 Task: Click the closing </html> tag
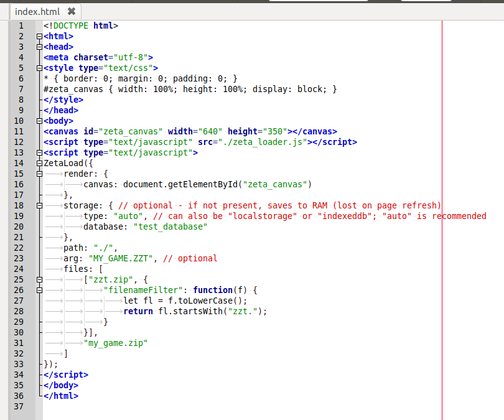click(x=61, y=396)
